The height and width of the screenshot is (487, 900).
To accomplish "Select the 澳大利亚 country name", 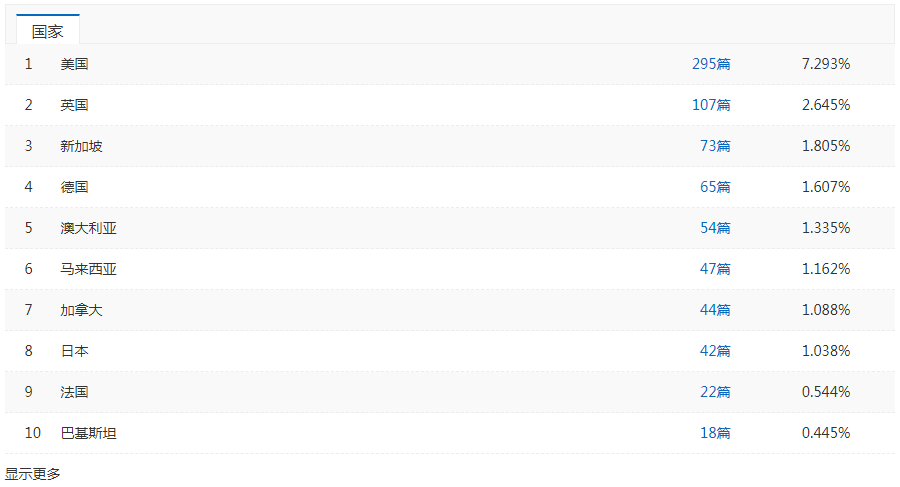I will 88,228.
